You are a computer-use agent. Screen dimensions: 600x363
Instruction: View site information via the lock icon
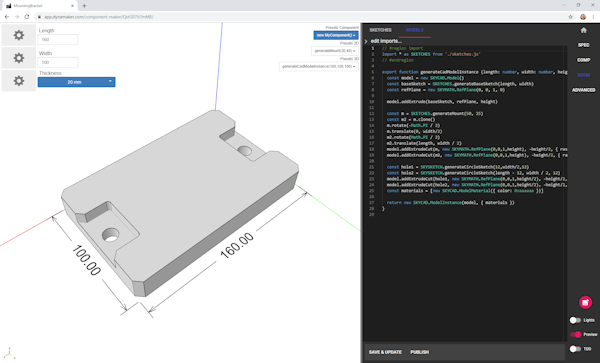[x=39, y=17]
